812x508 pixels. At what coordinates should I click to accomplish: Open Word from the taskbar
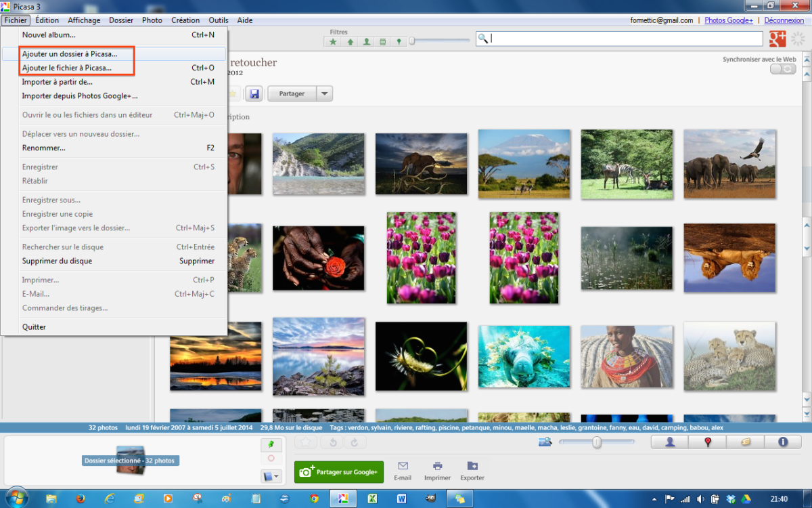click(402, 499)
